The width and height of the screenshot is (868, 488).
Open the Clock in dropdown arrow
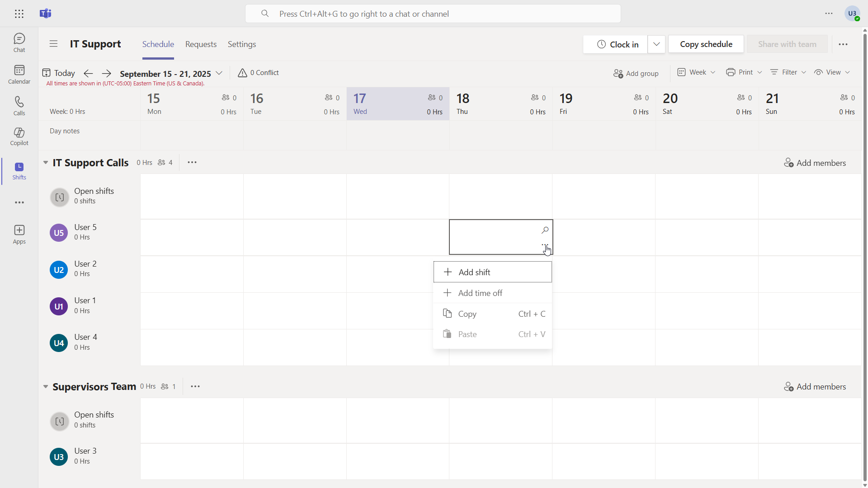click(656, 44)
